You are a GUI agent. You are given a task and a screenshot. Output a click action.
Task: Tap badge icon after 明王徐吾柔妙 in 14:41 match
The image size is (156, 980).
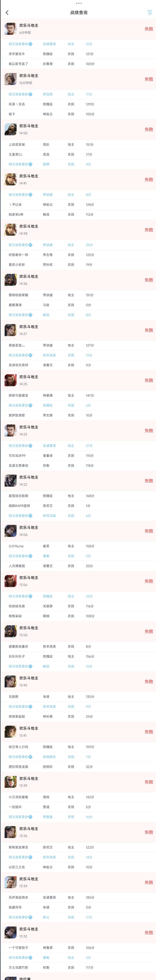(30, 195)
